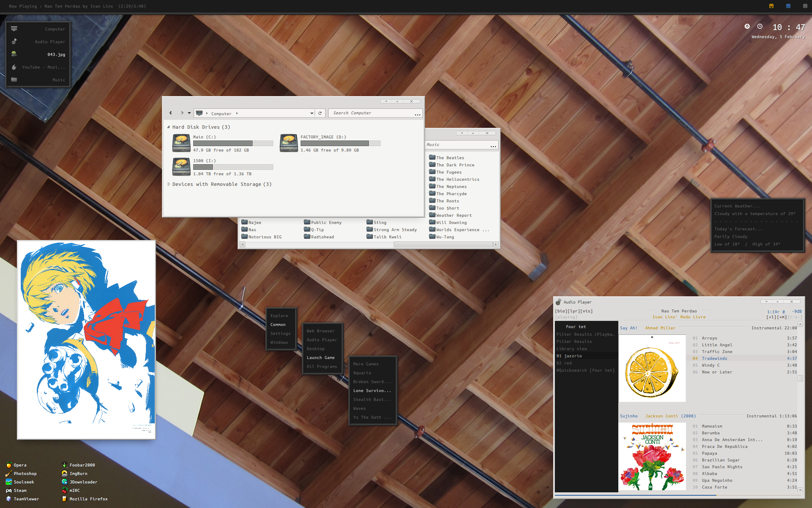
Task: Click the yellow tray icon in the top bar
Action: [771, 6]
